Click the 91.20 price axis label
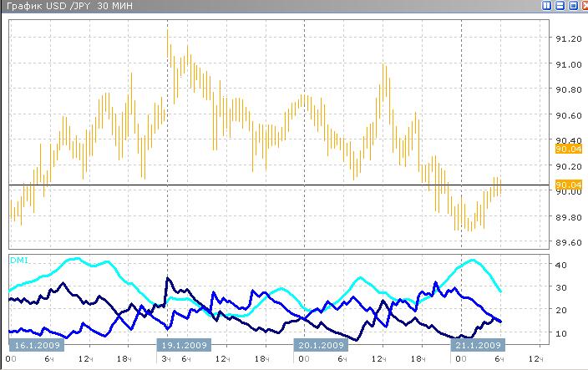 [568, 38]
